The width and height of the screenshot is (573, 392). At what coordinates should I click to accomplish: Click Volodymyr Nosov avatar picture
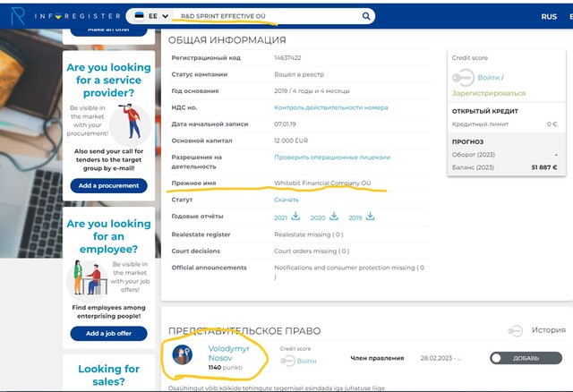pyautogui.click(x=183, y=354)
